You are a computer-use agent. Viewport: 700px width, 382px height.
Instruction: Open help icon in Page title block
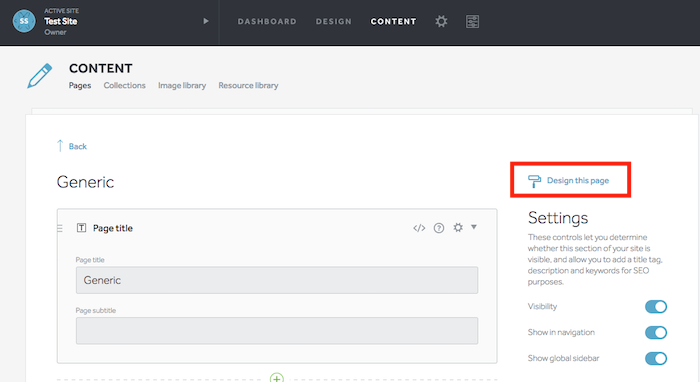(x=439, y=228)
